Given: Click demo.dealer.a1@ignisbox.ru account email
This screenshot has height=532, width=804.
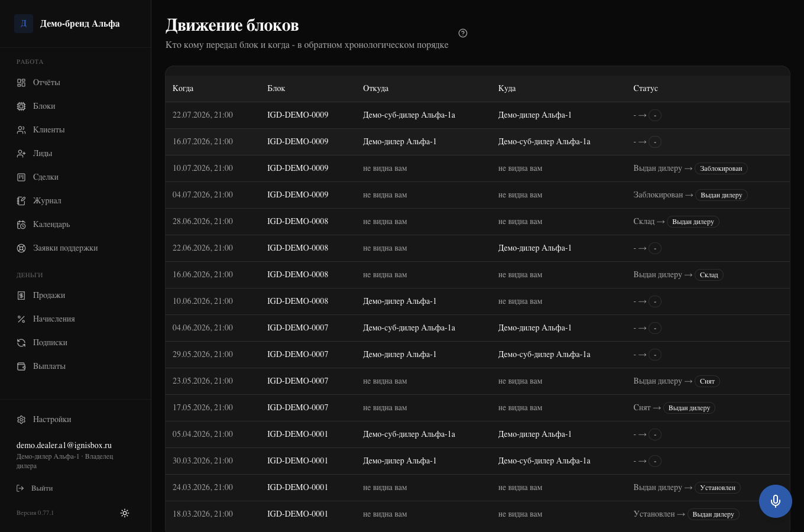Looking at the screenshot, I should pos(64,446).
